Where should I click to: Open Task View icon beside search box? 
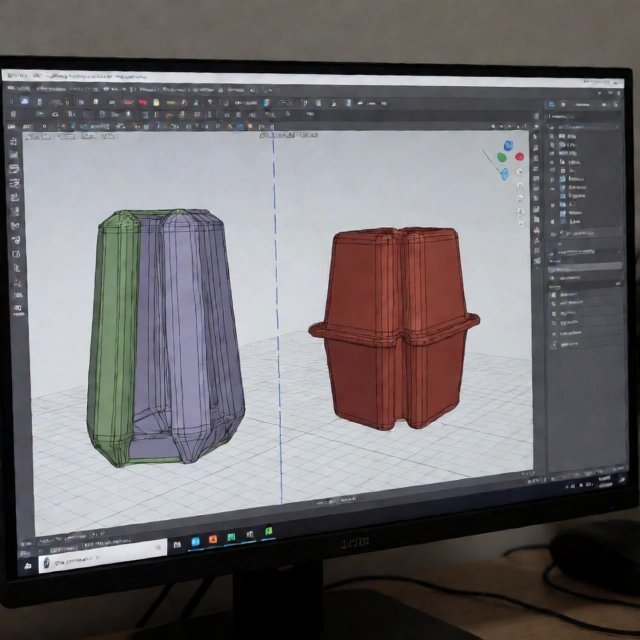177,544
